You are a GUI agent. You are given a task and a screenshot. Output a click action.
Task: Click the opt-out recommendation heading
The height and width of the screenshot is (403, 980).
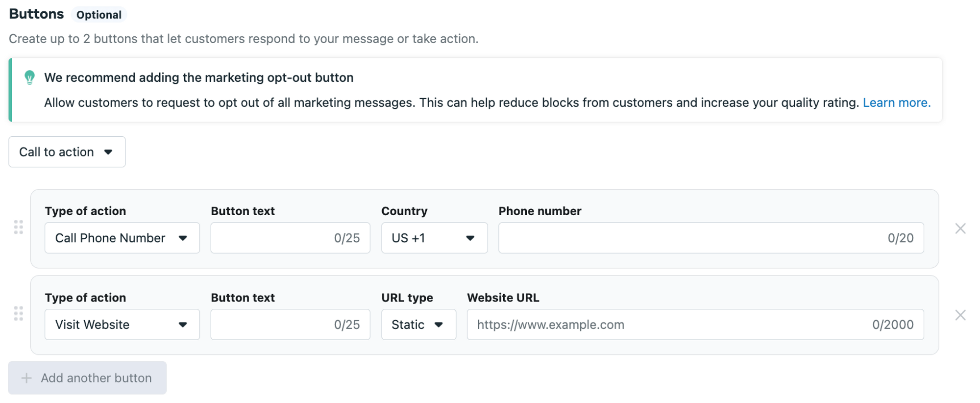pos(198,77)
